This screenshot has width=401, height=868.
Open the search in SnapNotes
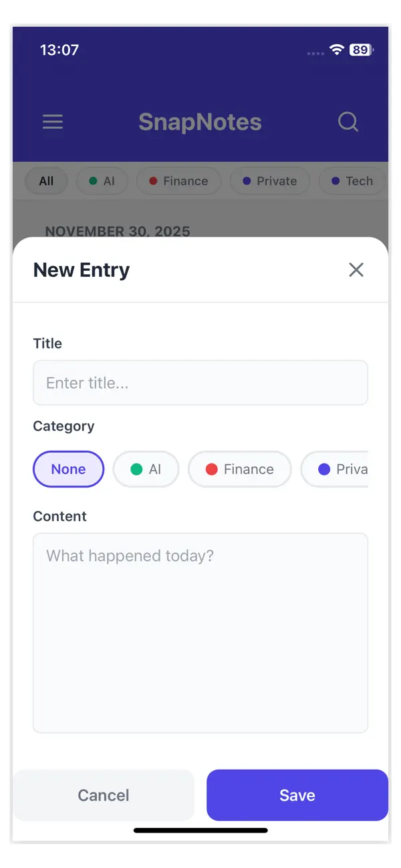pos(348,122)
